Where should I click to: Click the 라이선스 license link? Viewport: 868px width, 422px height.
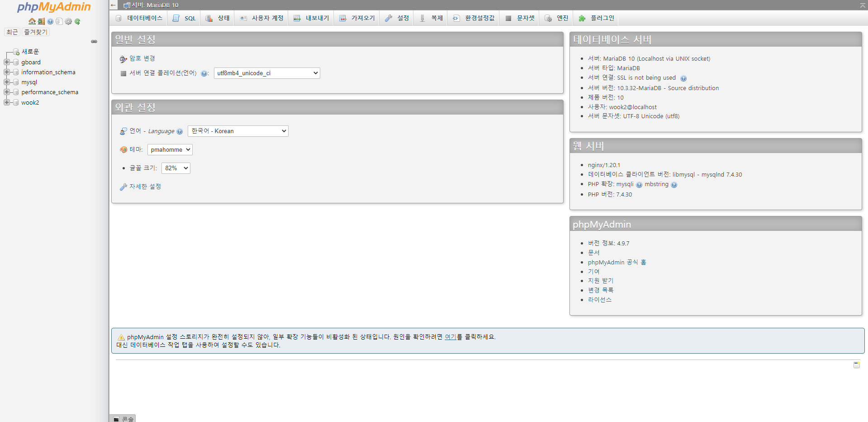pos(600,300)
